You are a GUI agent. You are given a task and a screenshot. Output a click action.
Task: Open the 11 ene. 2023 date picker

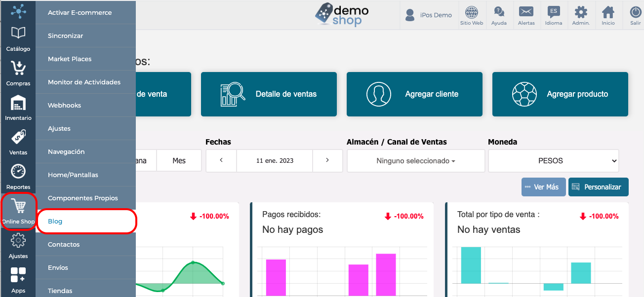(x=275, y=161)
